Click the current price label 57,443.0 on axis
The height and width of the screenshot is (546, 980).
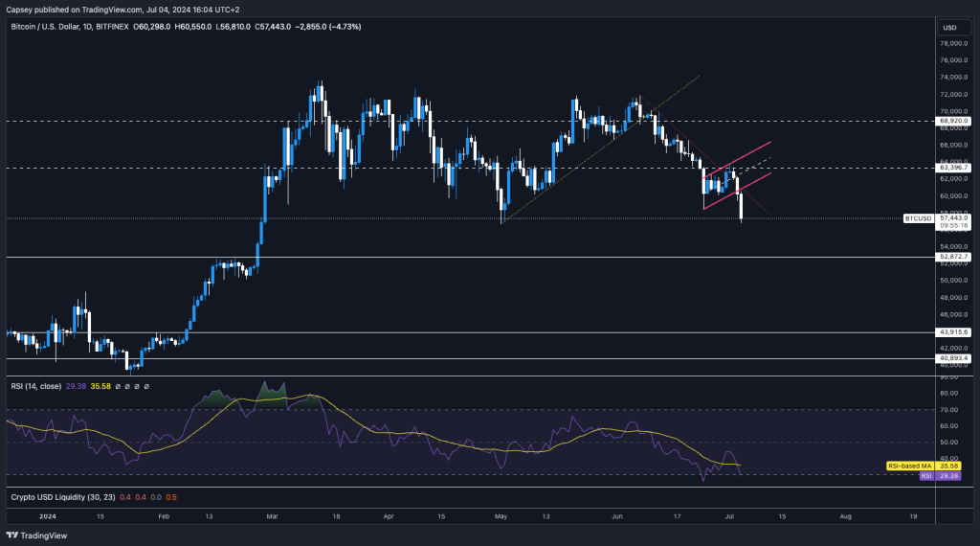pos(954,218)
